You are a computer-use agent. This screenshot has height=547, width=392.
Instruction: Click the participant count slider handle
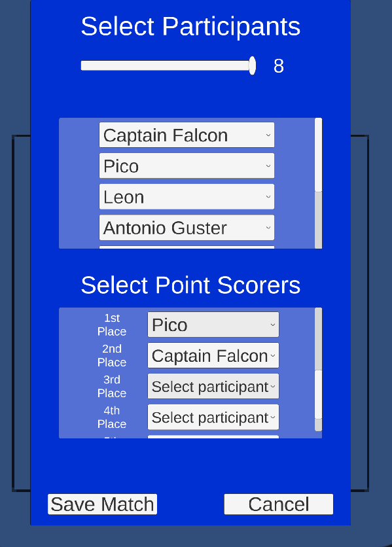click(253, 65)
